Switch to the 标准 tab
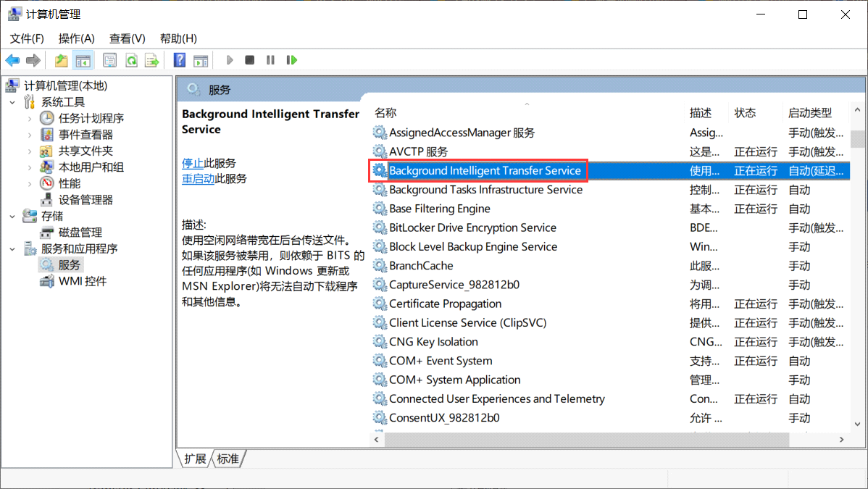 228,459
